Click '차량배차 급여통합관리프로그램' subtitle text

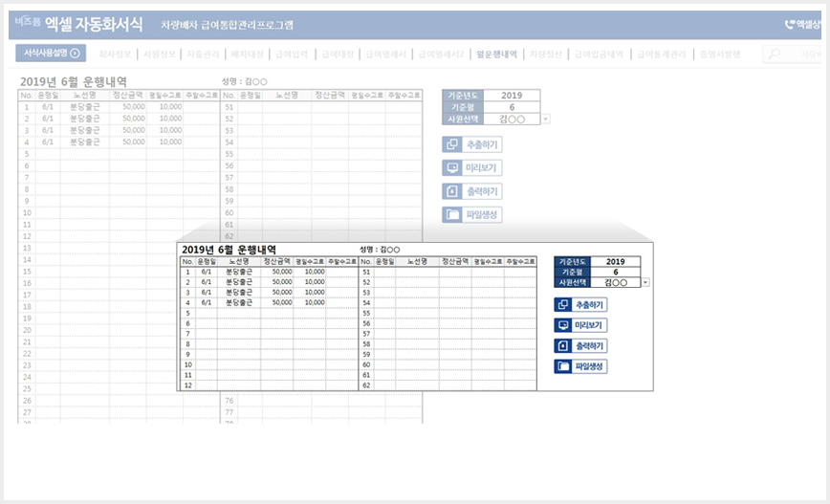pyautogui.click(x=227, y=25)
